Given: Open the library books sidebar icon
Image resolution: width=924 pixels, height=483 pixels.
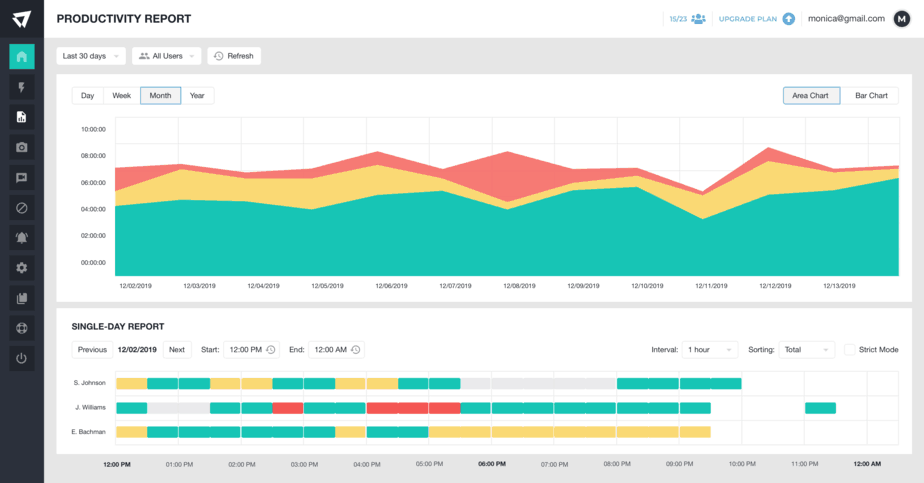Looking at the screenshot, I should [x=22, y=298].
